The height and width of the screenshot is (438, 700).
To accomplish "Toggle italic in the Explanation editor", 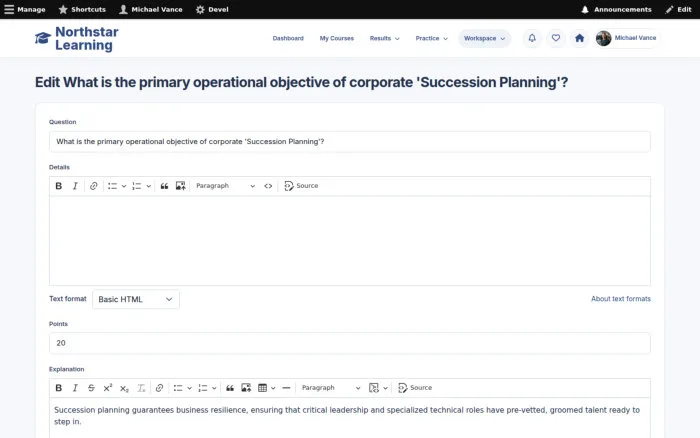I will (75, 388).
